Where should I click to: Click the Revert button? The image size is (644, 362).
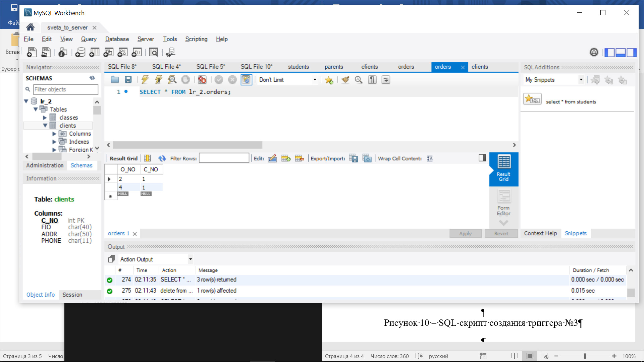[x=501, y=234]
